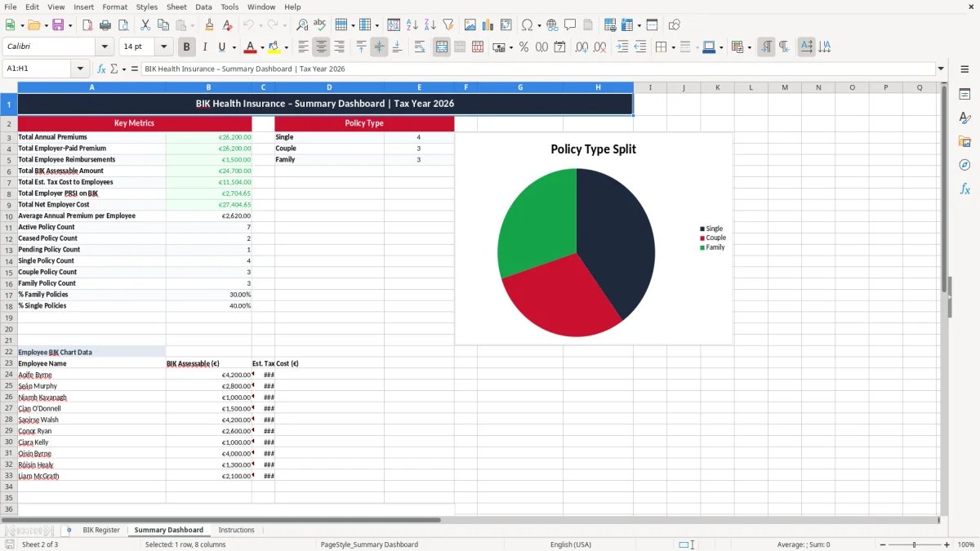Open the Open document dropdown arrow
The width and height of the screenshot is (980, 551).
point(45,25)
